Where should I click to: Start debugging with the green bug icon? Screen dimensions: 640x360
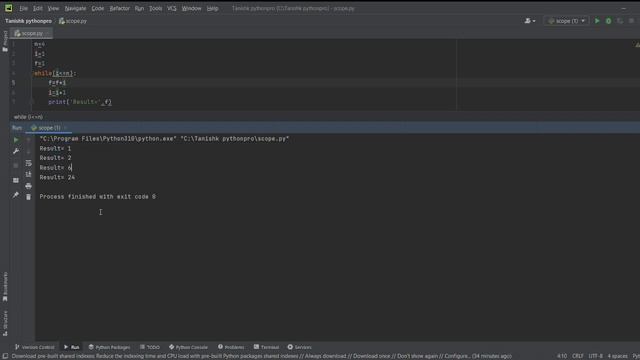point(609,21)
